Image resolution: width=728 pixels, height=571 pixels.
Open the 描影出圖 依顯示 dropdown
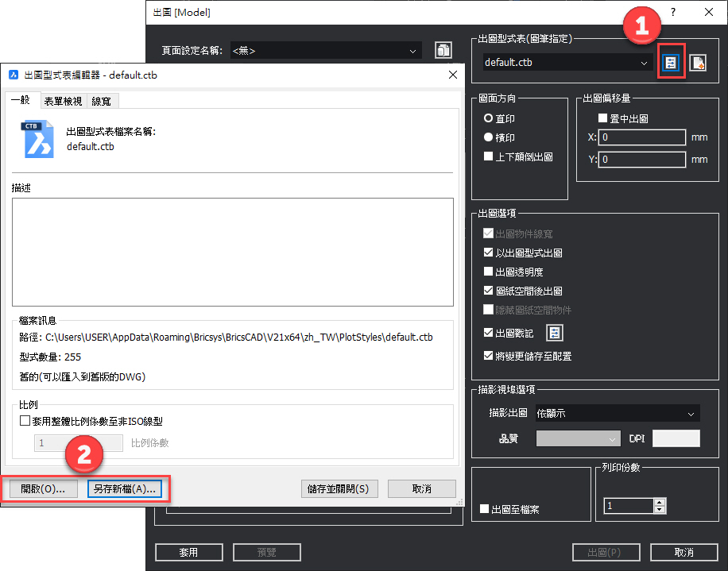click(x=618, y=413)
